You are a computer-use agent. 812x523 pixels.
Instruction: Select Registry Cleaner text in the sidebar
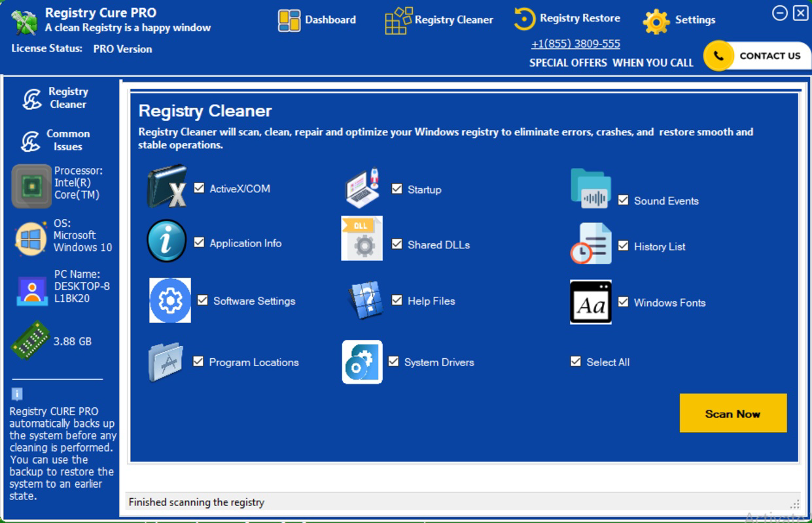(68, 98)
